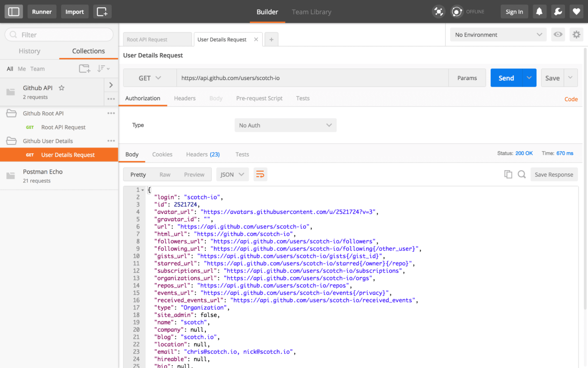Open manage environments gear icon
Viewport: 588px width, 368px height.
(x=576, y=34)
